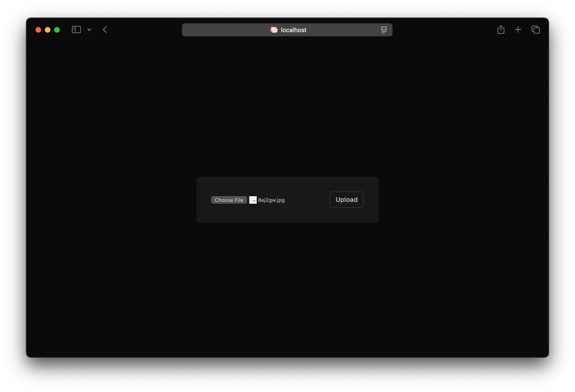Toggle the macOS green fullscreen button
This screenshot has height=392, width=575.
point(57,29)
